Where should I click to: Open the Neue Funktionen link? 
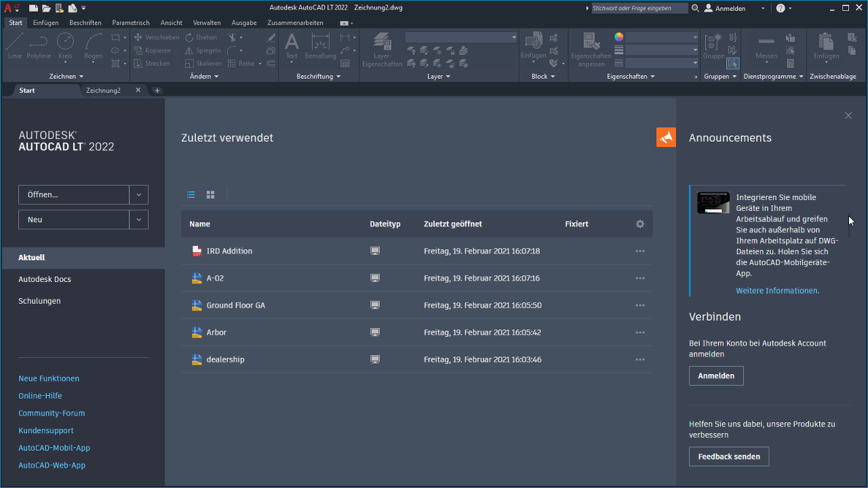49,378
